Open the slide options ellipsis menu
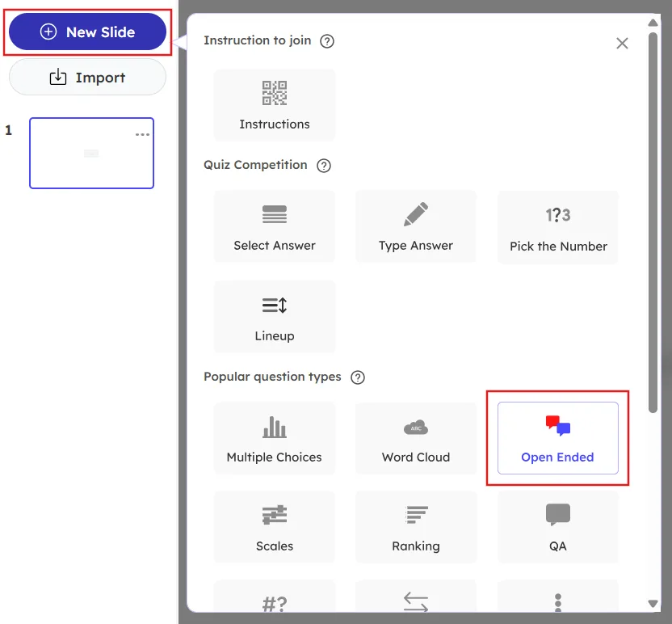 [x=141, y=134]
